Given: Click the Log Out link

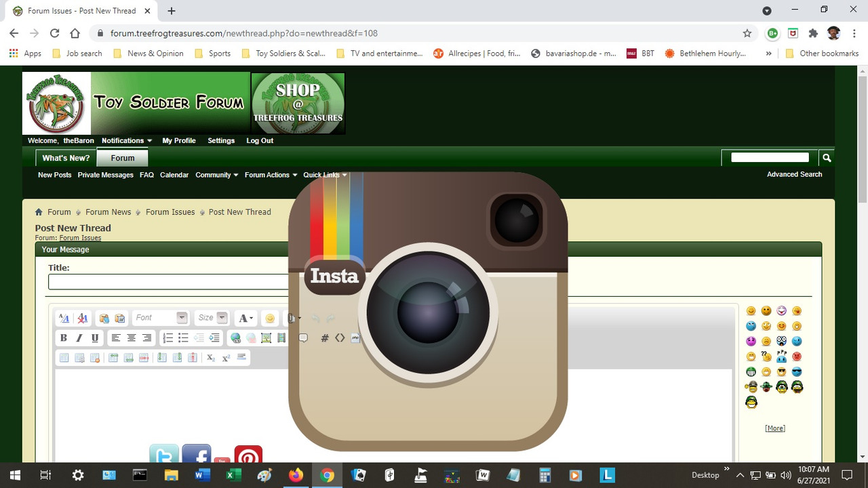Looking at the screenshot, I should tap(260, 141).
